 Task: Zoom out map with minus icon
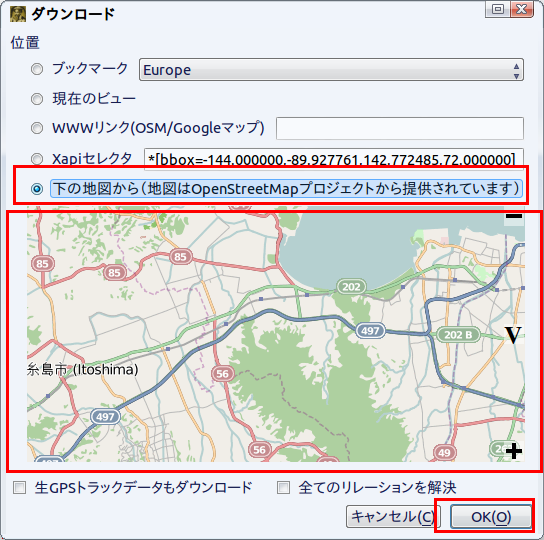click(514, 217)
